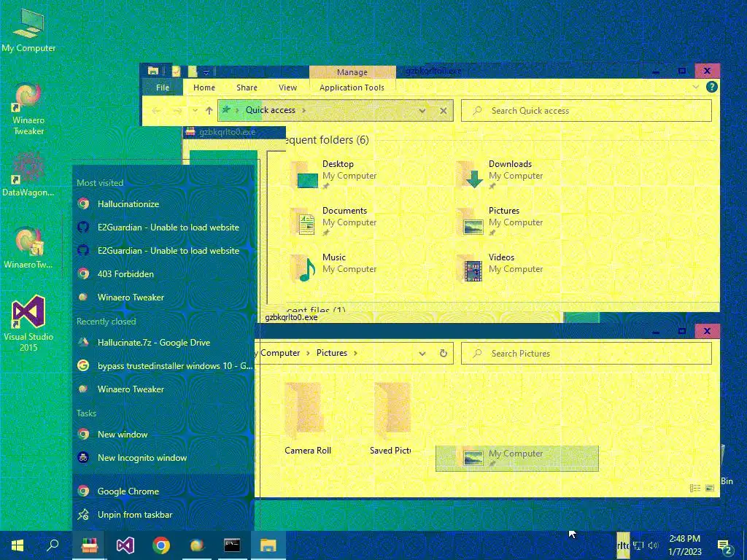Click the Windows Start button
747x560 pixels.
[x=18, y=545]
